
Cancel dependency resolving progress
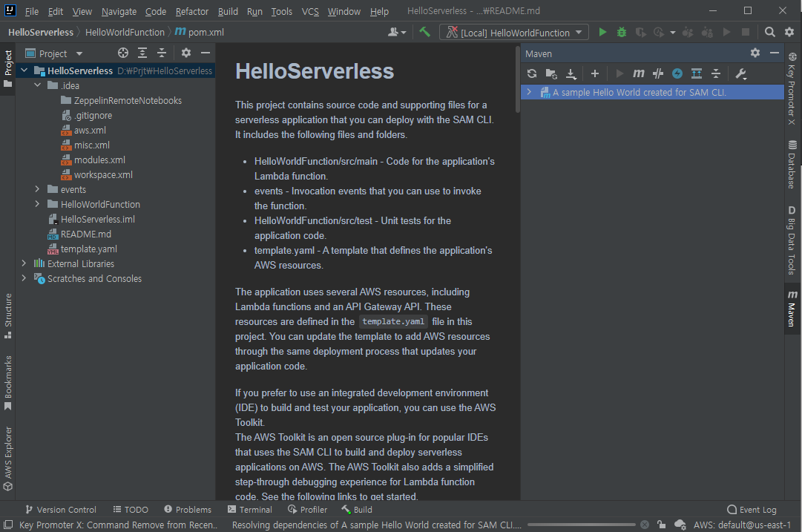pos(645,525)
